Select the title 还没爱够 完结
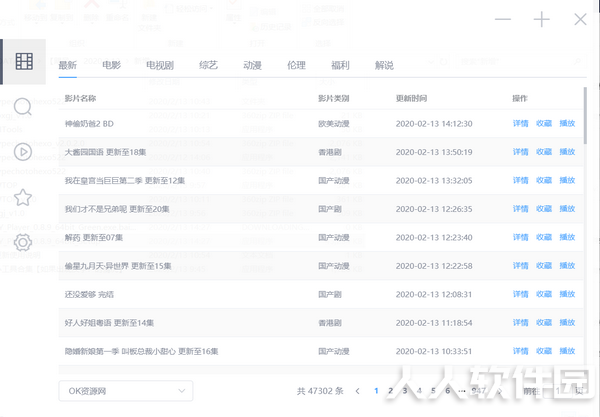The height and width of the screenshot is (417, 600). point(89,294)
